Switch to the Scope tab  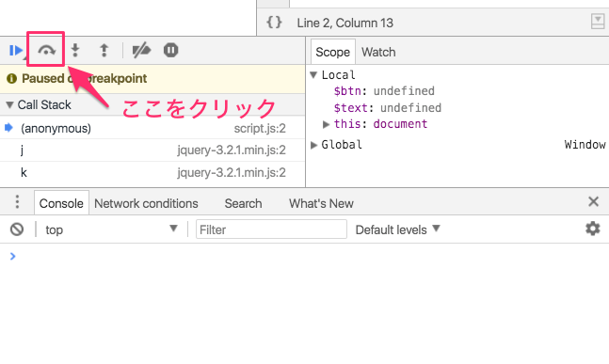pos(333,52)
